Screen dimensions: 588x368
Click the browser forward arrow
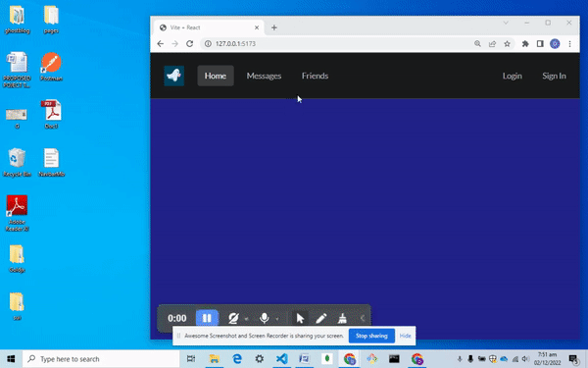click(x=174, y=43)
